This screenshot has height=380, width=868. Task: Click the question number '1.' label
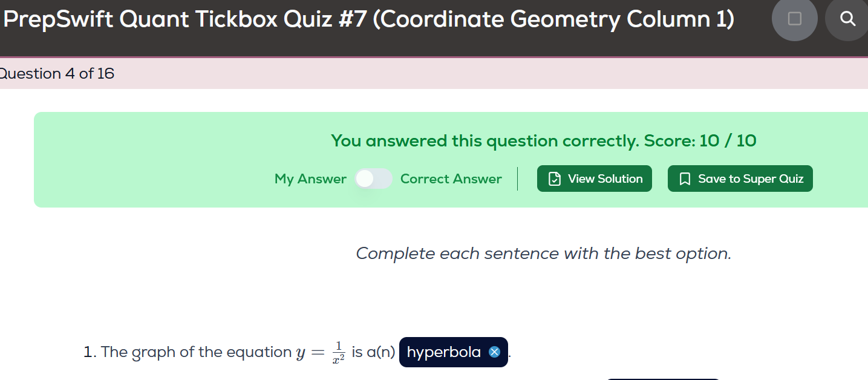[x=90, y=352]
